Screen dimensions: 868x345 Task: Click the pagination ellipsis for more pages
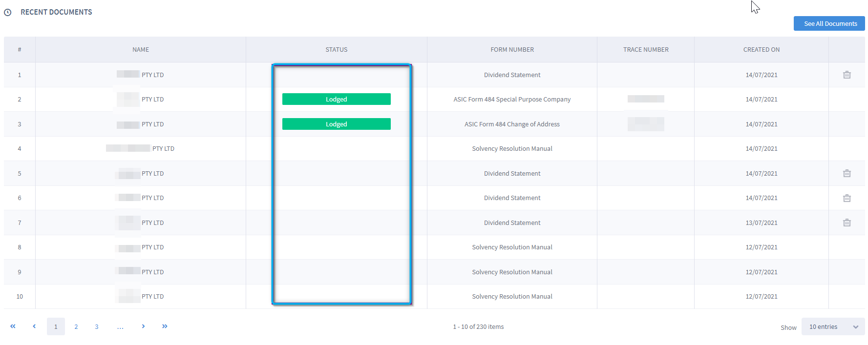[120, 326]
